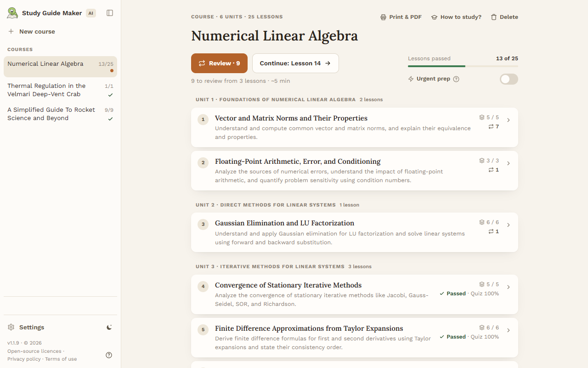Click the 13 of 25 lessons passed text

pyautogui.click(x=507, y=58)
